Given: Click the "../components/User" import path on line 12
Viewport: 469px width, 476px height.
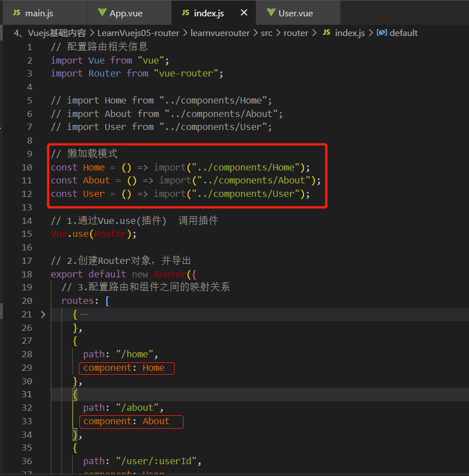Looking at the screenshot, I should (x=246, y=194).
